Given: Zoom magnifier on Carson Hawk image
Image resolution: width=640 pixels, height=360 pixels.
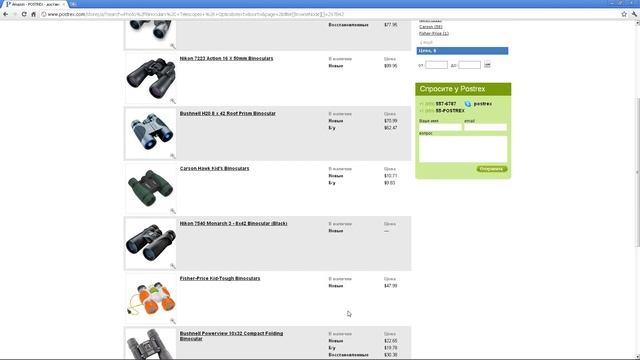Looking at the screenshot, I should click(173, 211).
